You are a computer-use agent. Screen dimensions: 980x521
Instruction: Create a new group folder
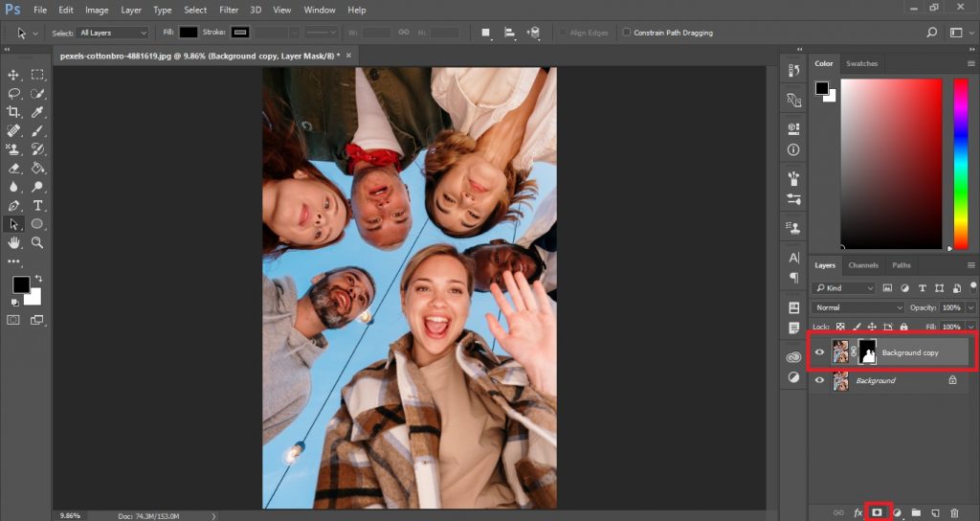point(916,512)
